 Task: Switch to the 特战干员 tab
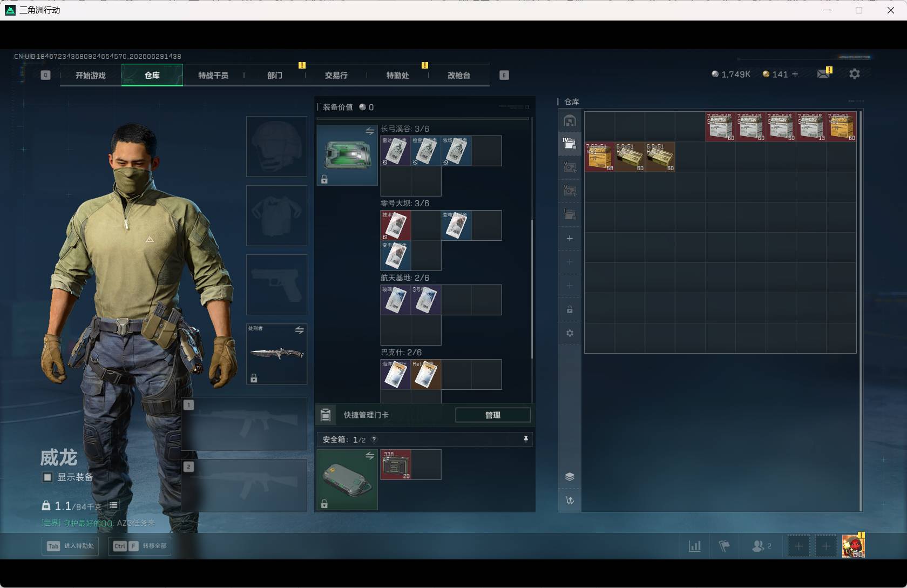[x=213, y=75]
